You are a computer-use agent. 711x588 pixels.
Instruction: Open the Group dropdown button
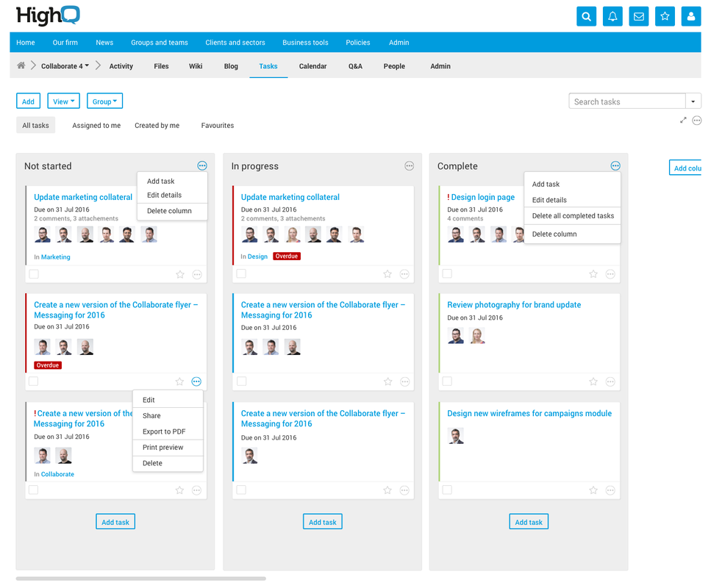point(104,101)
